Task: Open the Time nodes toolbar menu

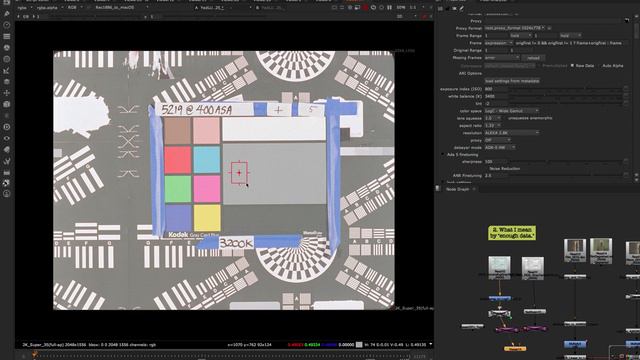Action: (7, 25)
